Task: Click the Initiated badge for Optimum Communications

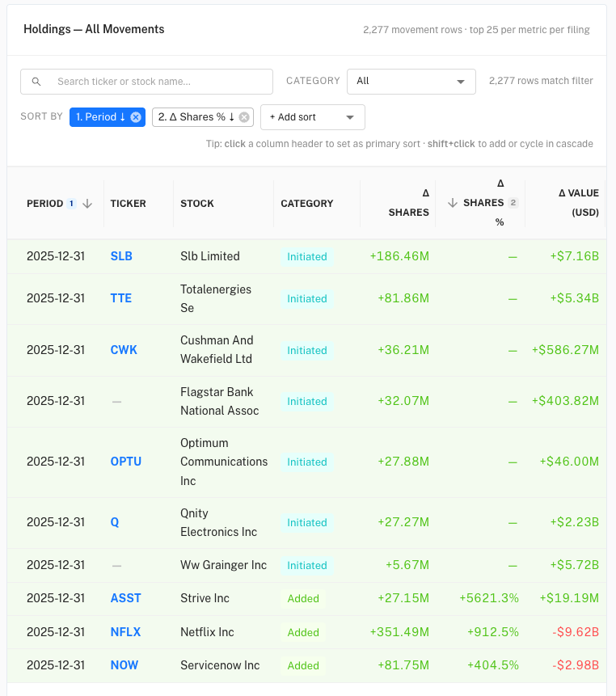Action: coord(307,462)
